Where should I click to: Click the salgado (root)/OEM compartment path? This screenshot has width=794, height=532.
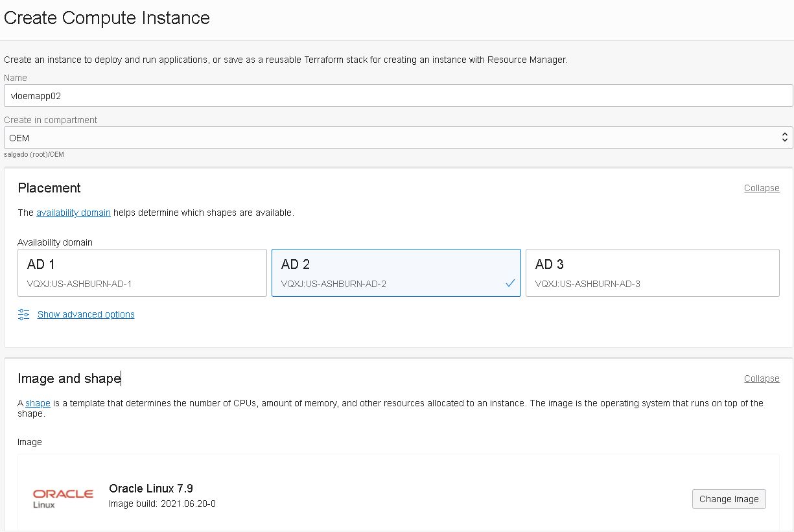[x=34, y=154]
